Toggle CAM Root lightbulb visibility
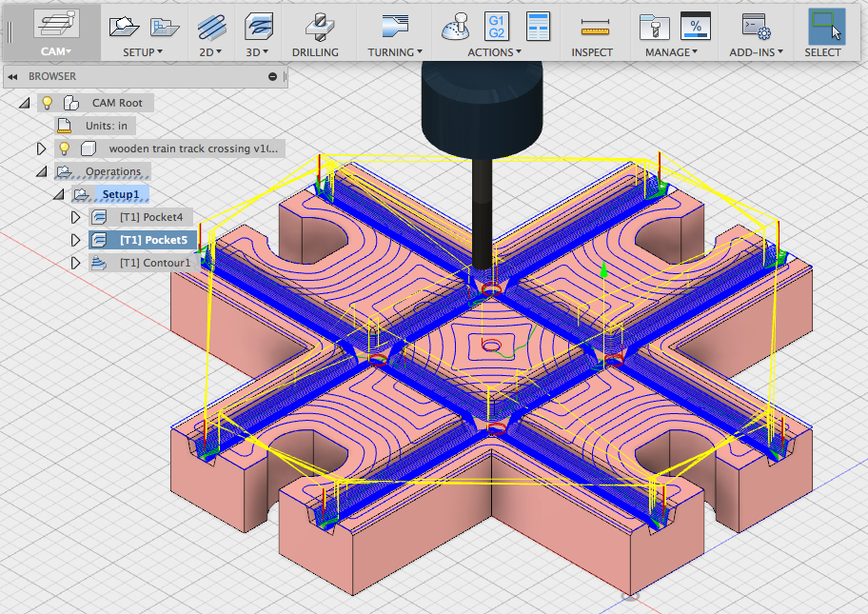This screenshot has width=868, height=614. click(x=48, y=103)
